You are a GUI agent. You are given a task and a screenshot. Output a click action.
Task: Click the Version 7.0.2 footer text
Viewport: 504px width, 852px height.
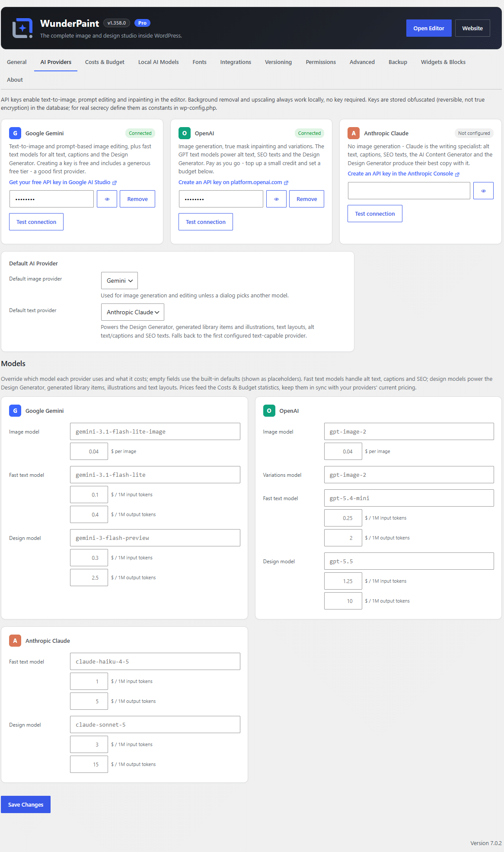coord(486,843)
